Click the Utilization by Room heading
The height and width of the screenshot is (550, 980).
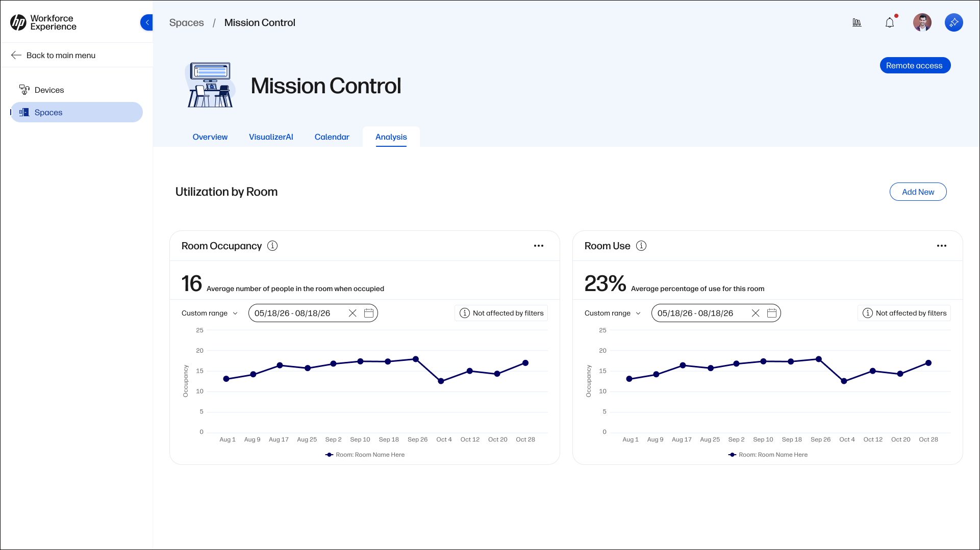pyautogui.click(x=227, y=192)
